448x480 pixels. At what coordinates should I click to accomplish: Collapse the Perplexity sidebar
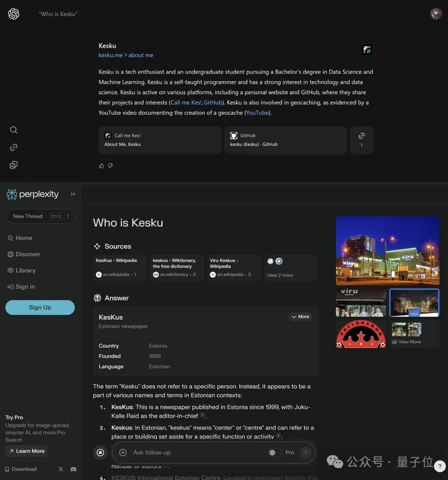click(73, 194)
